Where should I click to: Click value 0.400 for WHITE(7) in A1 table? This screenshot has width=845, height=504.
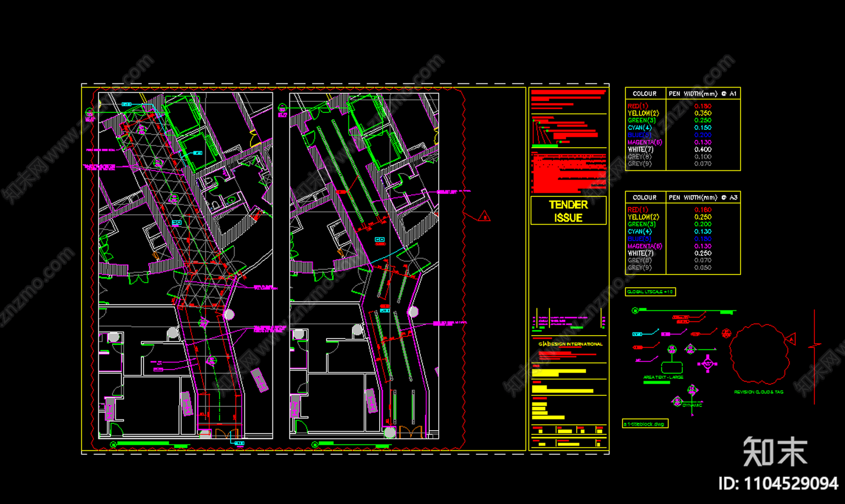(x=703, y=149)
